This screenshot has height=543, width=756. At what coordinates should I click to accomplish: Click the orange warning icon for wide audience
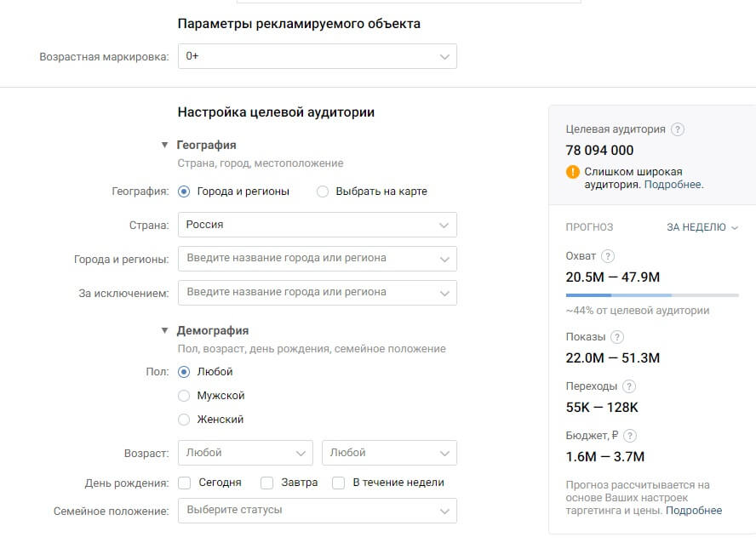[573, 172]
